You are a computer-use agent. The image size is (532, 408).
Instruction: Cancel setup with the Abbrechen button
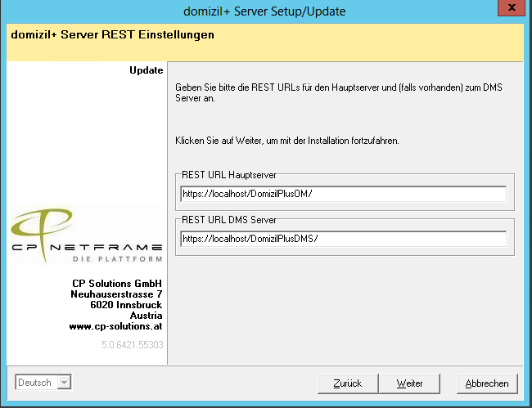[487, 383]
